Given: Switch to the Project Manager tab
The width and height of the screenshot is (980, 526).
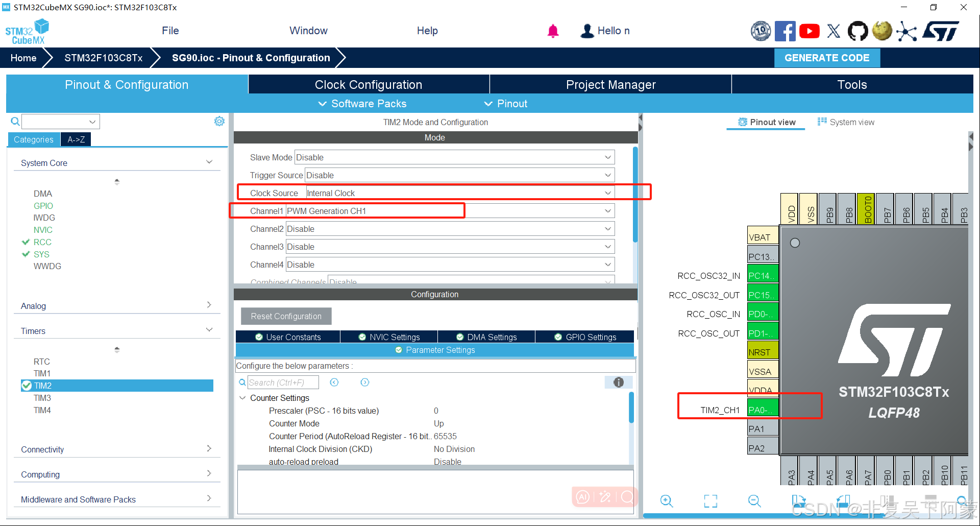Looking at the screenshot, I should (x=610, y=84).
